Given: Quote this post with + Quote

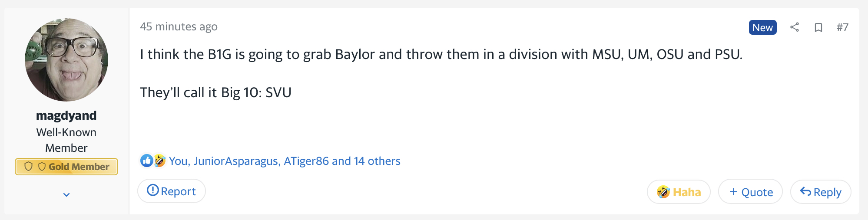Looking at the screenshot, I should (x=750, y=192).
